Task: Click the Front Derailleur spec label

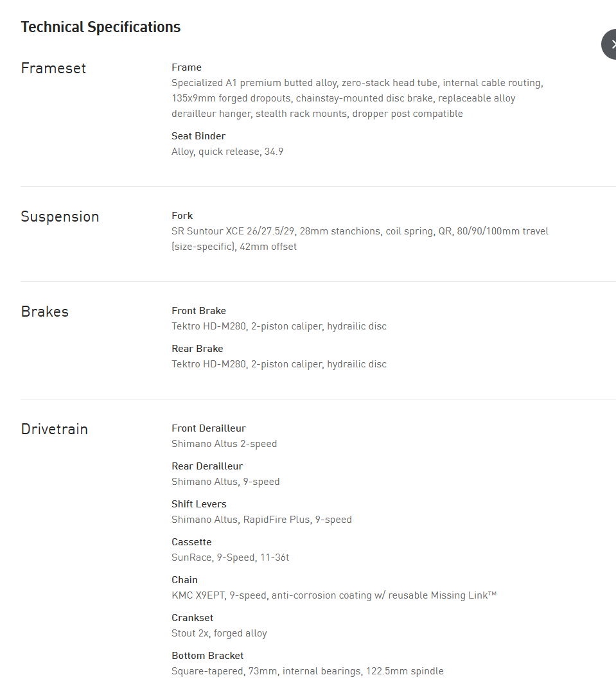Action: (x=208, y=428)
